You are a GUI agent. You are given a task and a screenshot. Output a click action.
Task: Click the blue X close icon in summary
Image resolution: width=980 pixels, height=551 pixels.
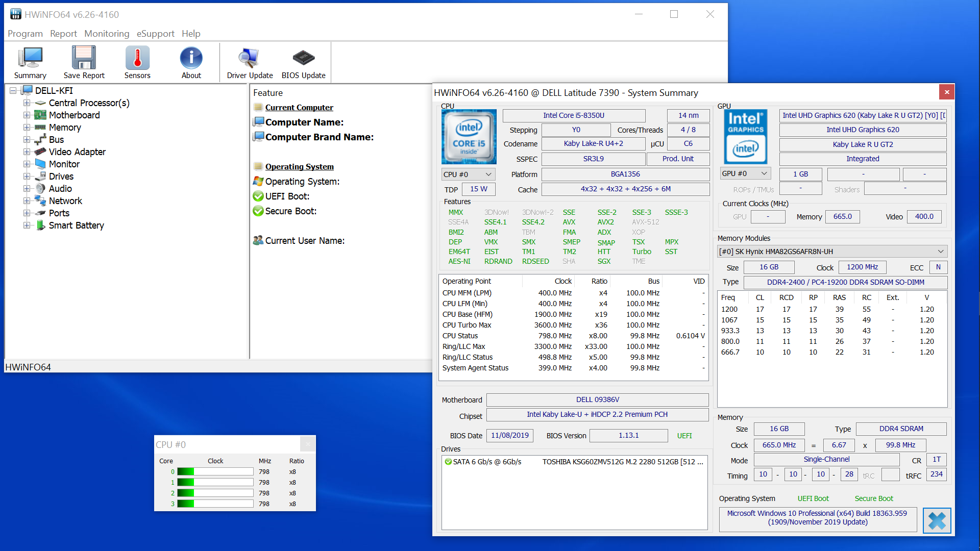tap(937, 521)
